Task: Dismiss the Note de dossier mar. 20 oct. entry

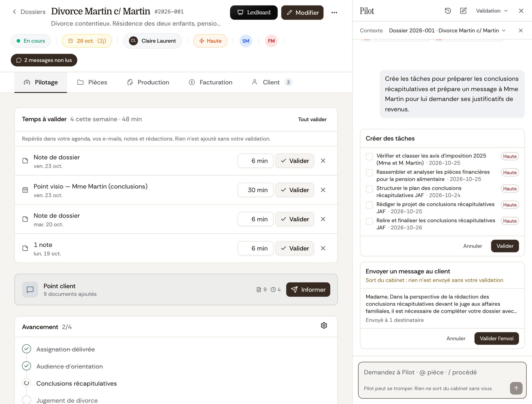Action: (323, 219)
